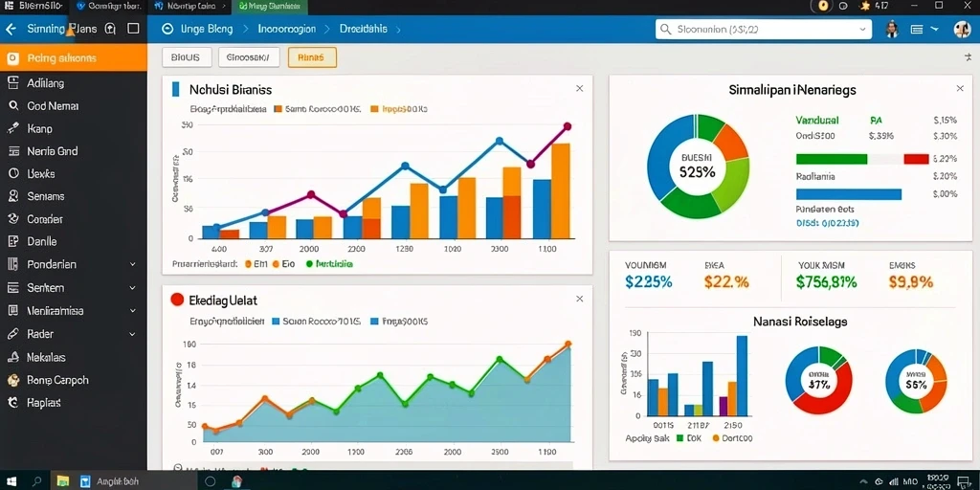Open the Adilang sidebar icon
Viewport: 980px width, 490px height.
[x=11, y=82]
